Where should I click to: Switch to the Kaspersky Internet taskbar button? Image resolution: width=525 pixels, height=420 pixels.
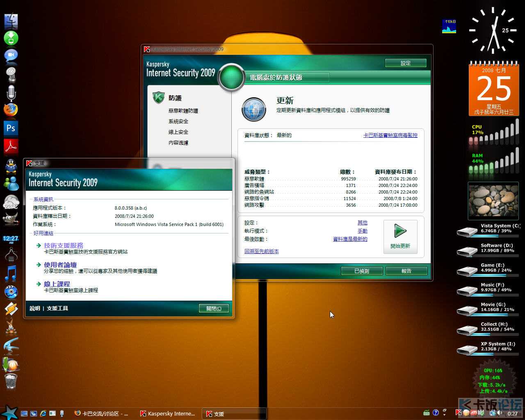(x=168, y=413)
